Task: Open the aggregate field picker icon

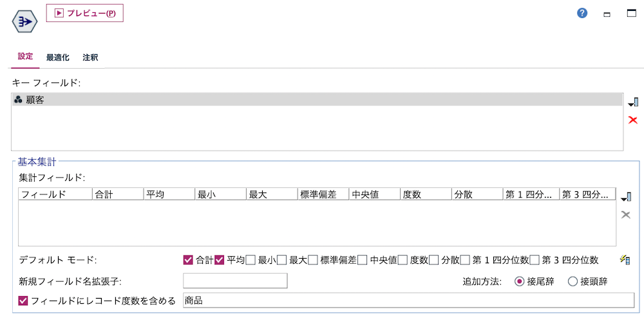Action: point(626,196)
